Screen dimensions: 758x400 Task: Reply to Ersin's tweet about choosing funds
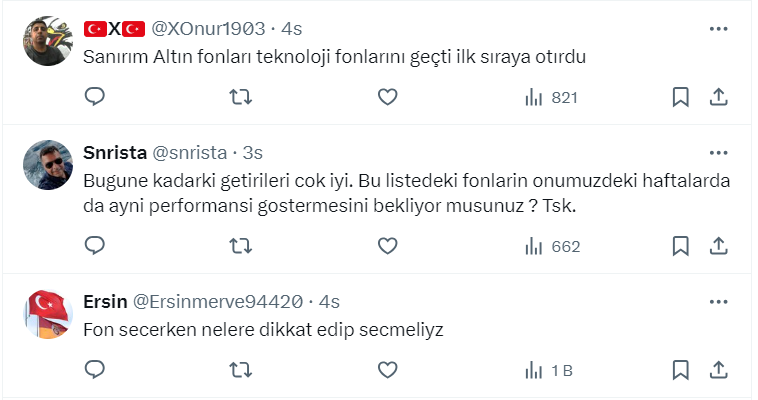pyautogui.click(x=95, y=370)
